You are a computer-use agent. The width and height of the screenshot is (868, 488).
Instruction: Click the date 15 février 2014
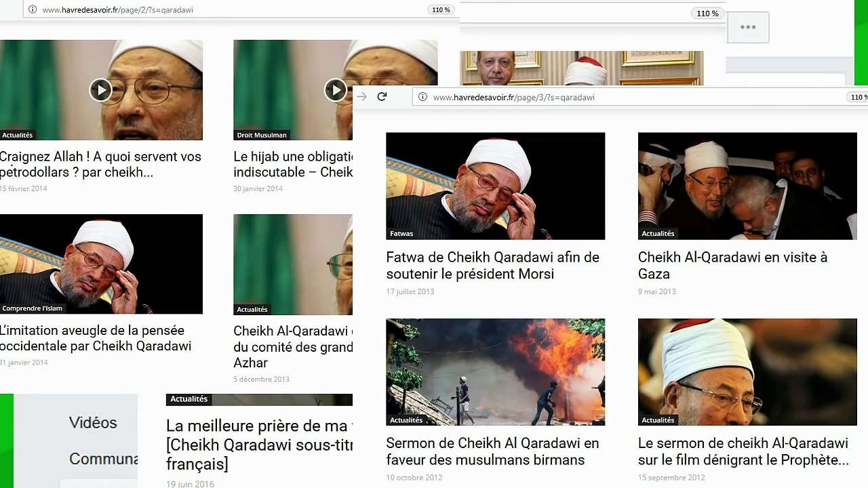tap(24, 188)
